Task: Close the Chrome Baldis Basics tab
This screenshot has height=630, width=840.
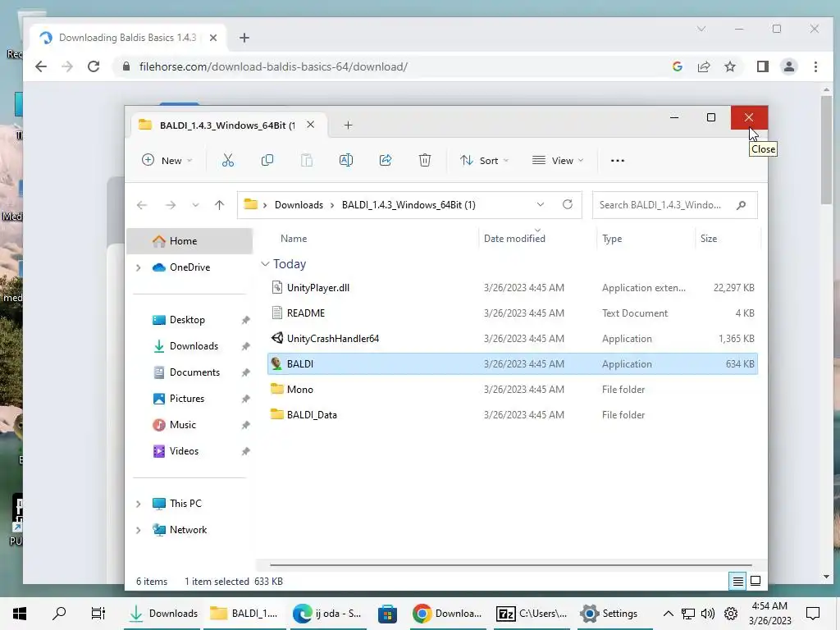Action: [x=212, y=38]
